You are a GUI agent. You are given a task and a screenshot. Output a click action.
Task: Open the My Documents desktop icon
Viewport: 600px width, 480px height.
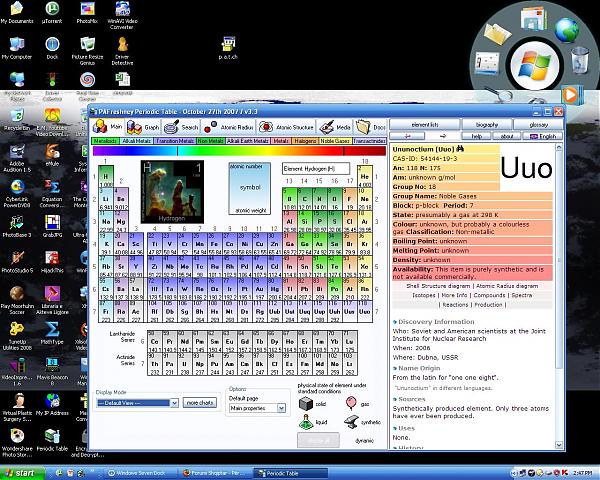17,13
